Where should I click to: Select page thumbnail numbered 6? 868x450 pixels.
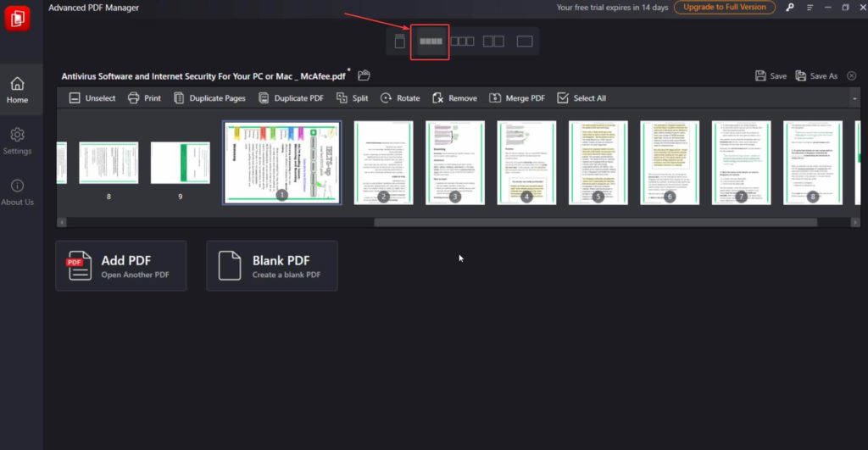(x=670, y=163)
